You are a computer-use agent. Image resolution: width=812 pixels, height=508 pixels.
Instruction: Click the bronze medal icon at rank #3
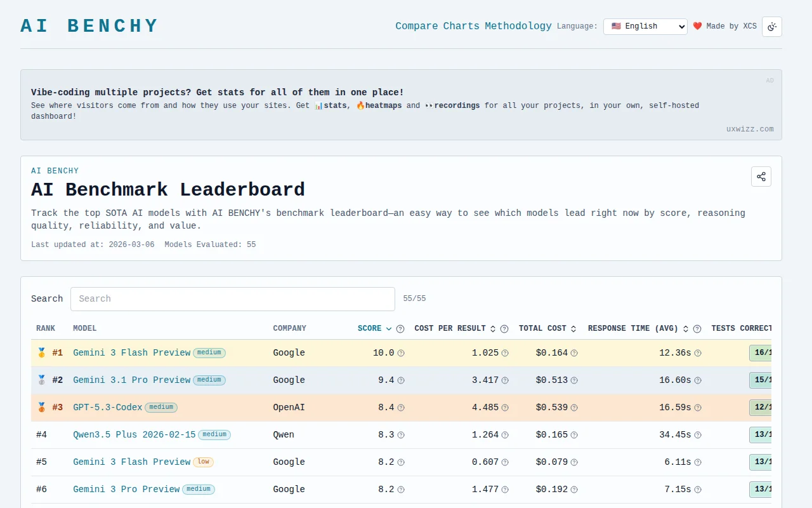coord(41,408)
